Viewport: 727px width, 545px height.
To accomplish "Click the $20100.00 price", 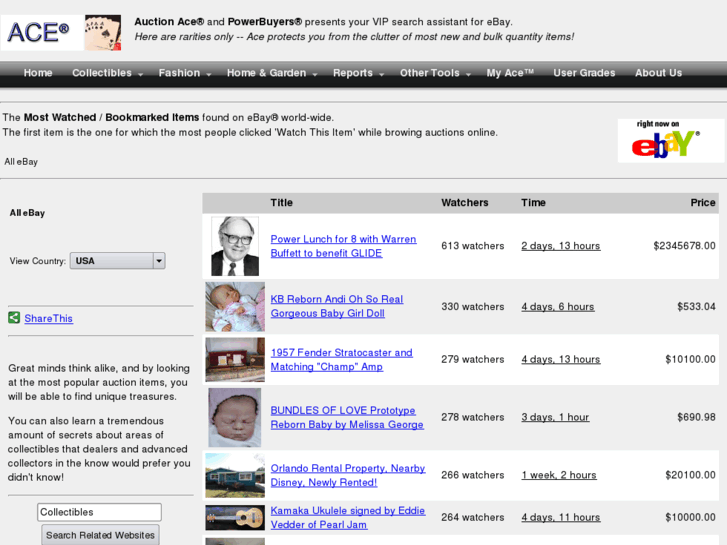I will tap(690, 475).
